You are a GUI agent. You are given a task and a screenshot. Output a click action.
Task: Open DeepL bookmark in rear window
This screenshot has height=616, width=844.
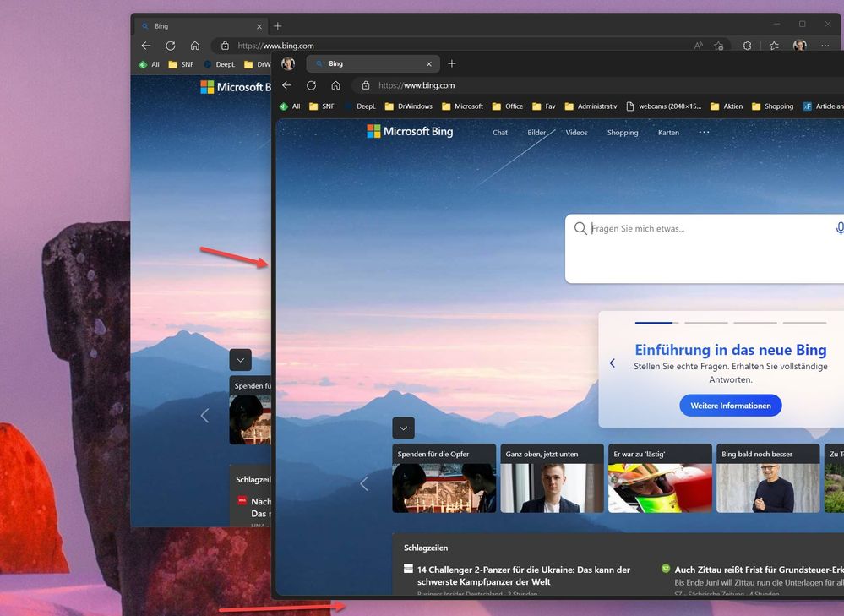(x=219, y=64)
